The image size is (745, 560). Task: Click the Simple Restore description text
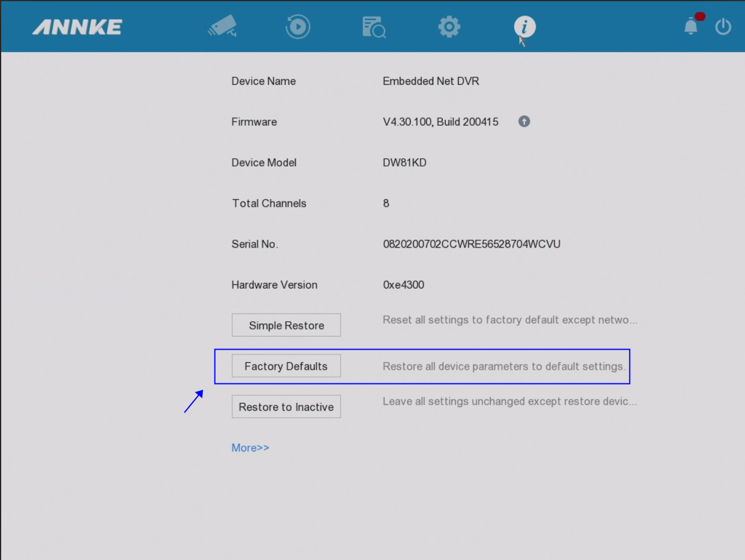click(510, 320)
